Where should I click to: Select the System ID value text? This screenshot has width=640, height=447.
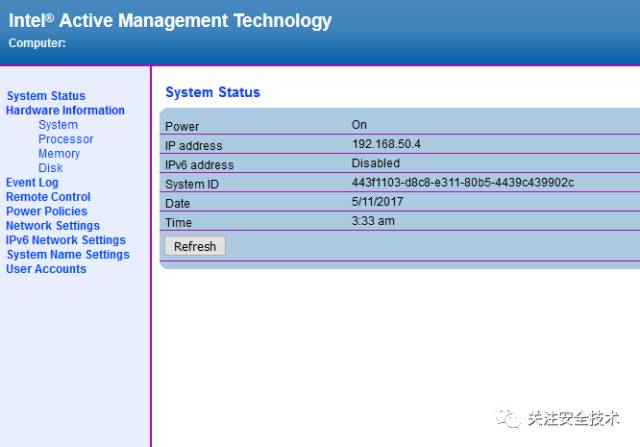click(463, 182)
